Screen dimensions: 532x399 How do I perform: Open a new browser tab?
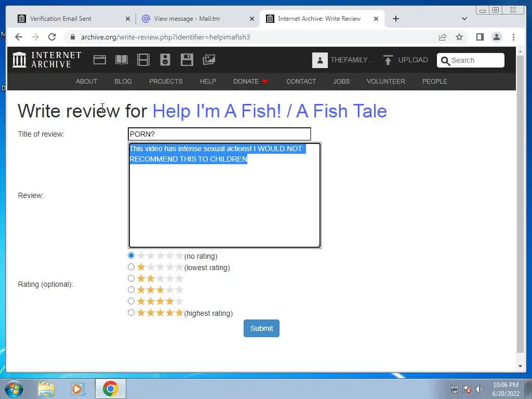(x=395, y=19)
